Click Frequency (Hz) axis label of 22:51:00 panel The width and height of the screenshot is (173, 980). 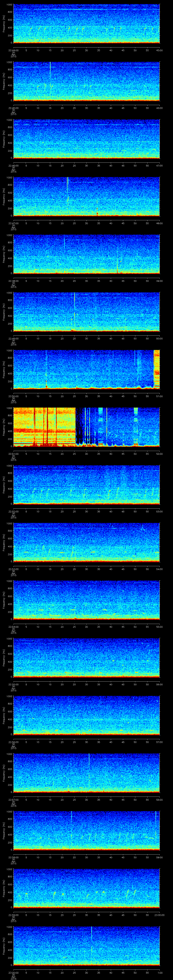[4, 427]
